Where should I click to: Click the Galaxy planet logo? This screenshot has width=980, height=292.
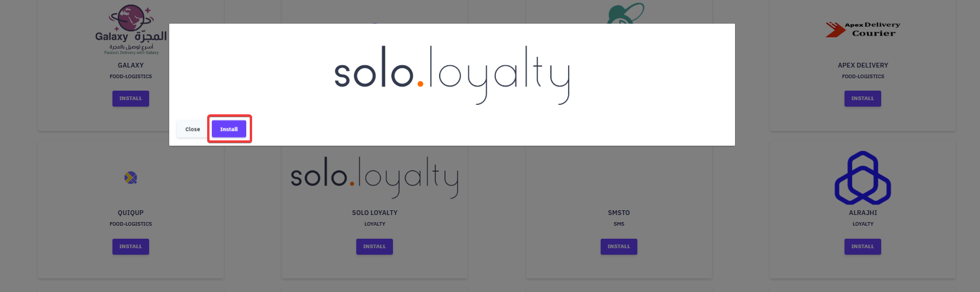[x=131, y=30]
